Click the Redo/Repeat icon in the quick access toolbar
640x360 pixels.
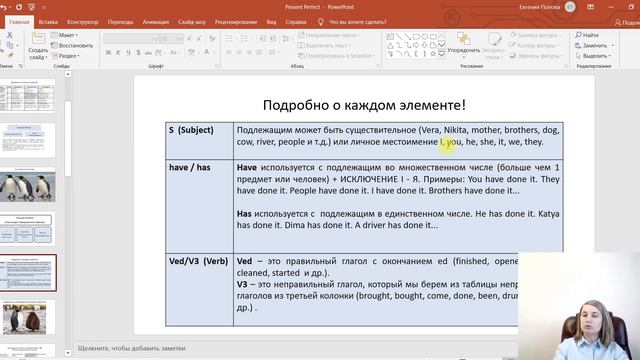[x=19, y=7]
